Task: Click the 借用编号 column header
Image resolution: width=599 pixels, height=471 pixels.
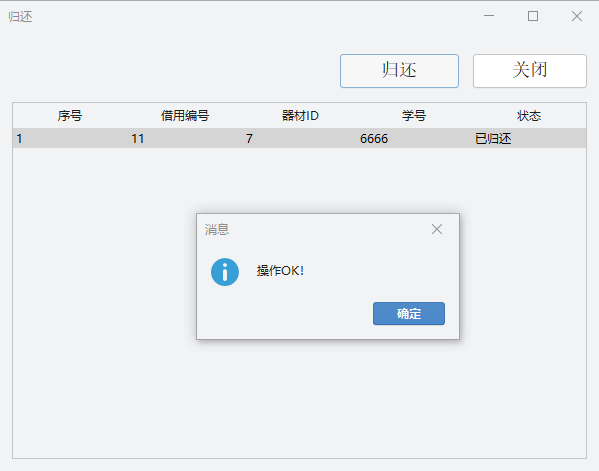Action: [x=185, y=115]
